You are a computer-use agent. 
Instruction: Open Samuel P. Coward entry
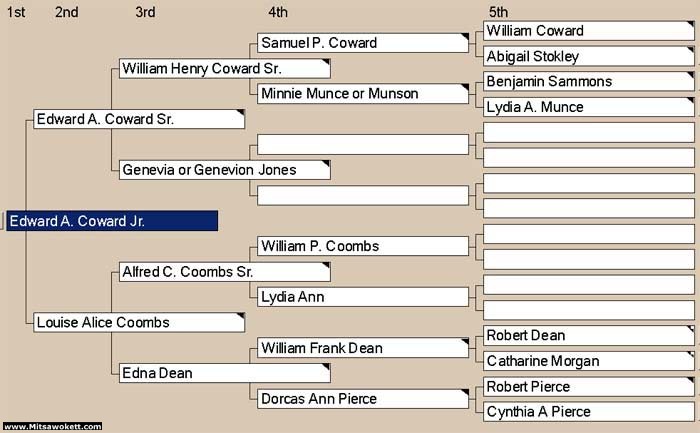click(363, 43)
